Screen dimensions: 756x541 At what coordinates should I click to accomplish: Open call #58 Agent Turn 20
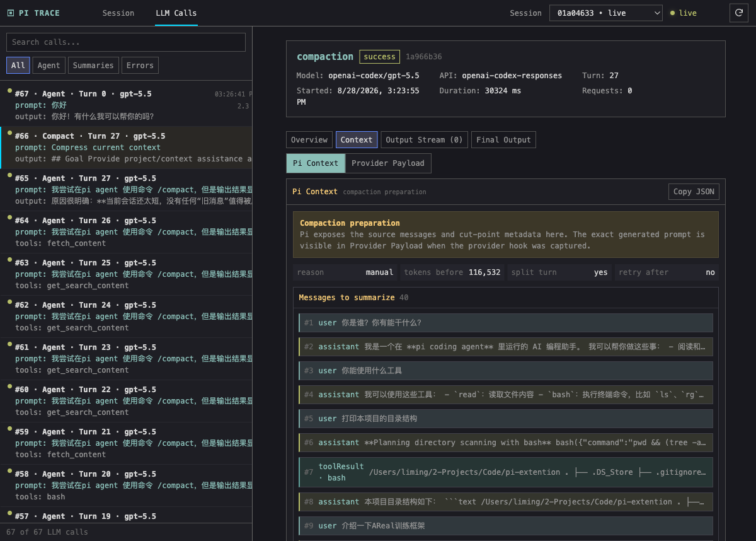(x=126, y=486)
